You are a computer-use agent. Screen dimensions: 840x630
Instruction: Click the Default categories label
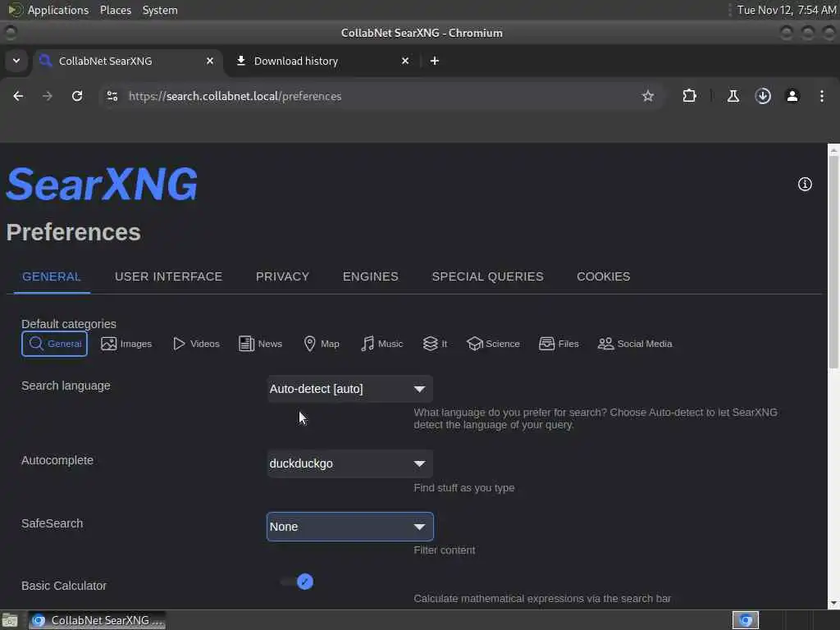[69, 323]
